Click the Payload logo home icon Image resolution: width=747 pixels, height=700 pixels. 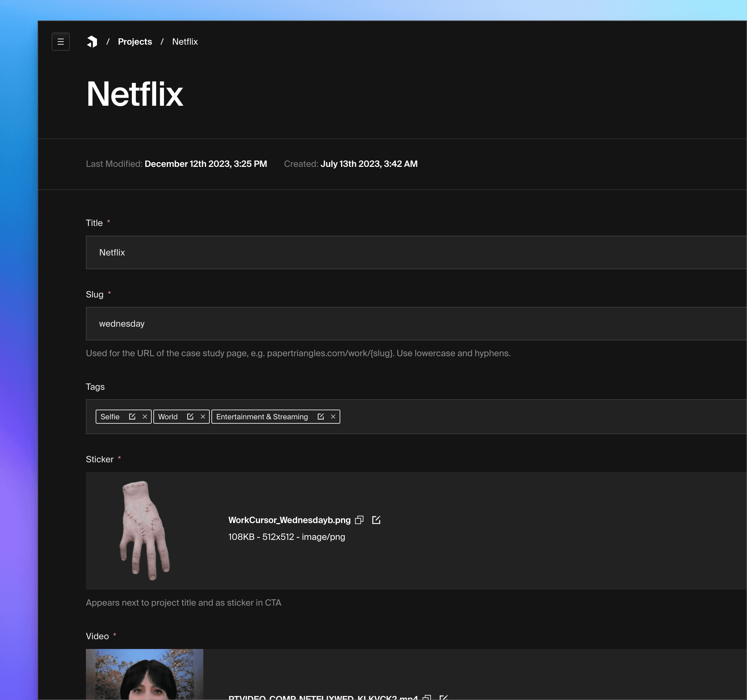click(x=92, y=42)
